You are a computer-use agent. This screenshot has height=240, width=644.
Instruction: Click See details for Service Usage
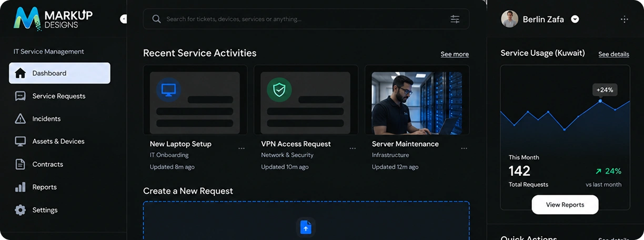coord(613,54)
